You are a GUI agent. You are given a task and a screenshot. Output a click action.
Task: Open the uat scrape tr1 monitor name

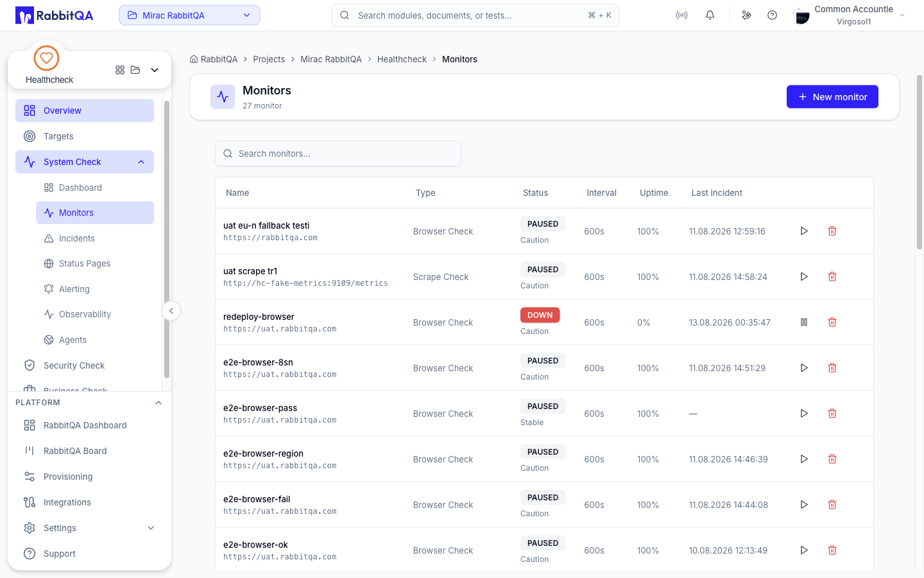[x=250, y=271]
